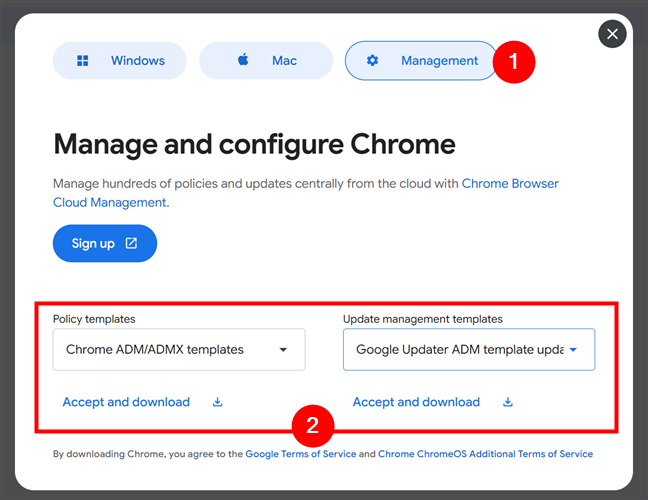648x500 pixels.
Task: Switch to the Windows tab
Action: 119,61
